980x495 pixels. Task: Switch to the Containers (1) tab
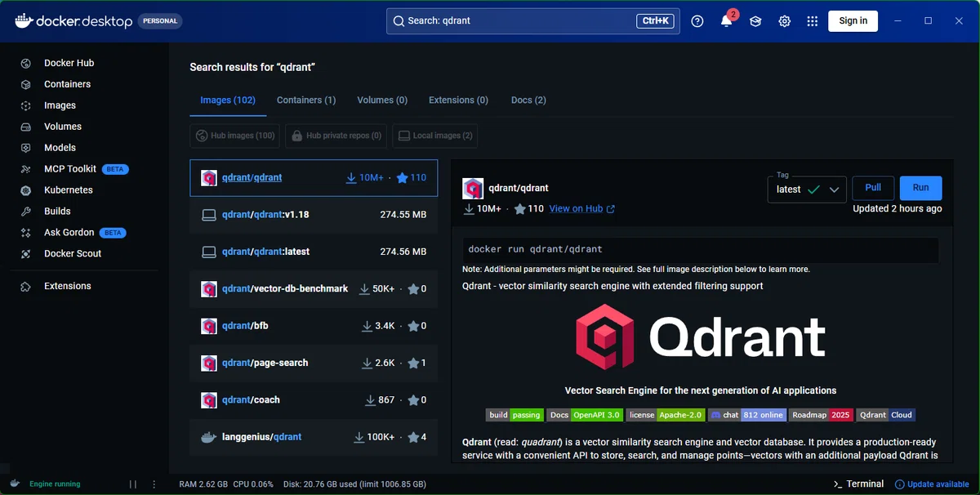(306, 100)
